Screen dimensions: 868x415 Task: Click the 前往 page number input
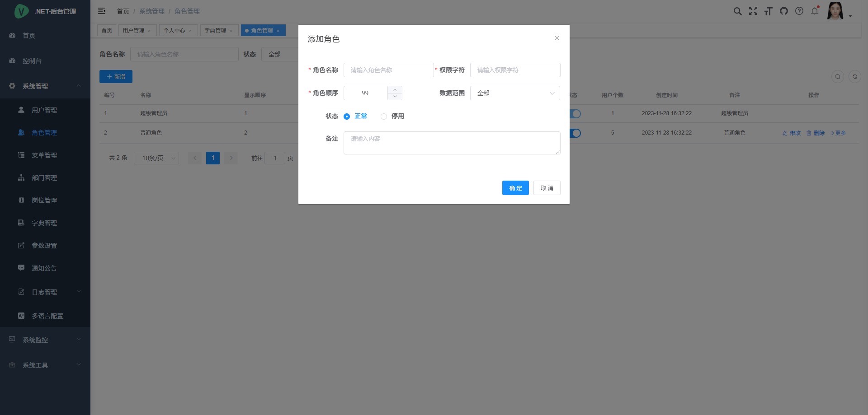[x=275, y=158]
